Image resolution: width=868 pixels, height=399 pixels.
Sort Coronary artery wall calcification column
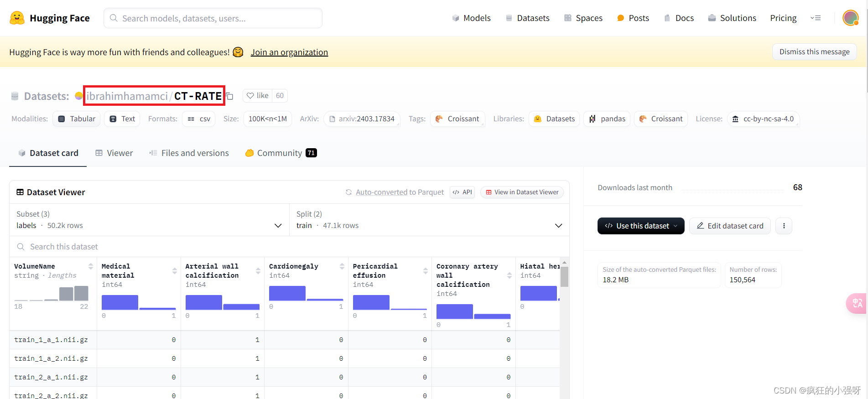509,275
